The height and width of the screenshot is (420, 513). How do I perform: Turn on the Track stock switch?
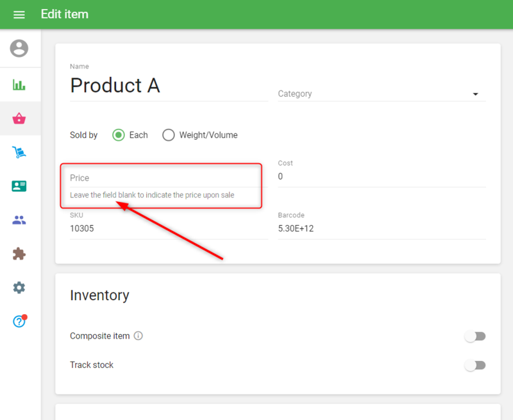click(x=475, y=365)
